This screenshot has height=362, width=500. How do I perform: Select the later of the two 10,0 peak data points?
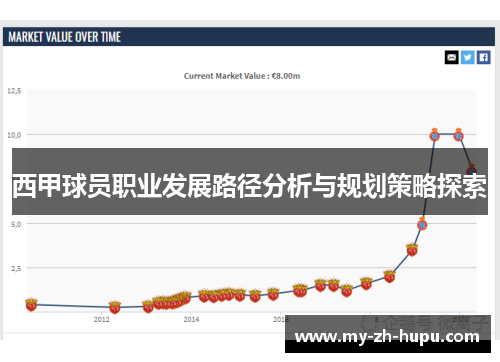[x=459, y=135]
